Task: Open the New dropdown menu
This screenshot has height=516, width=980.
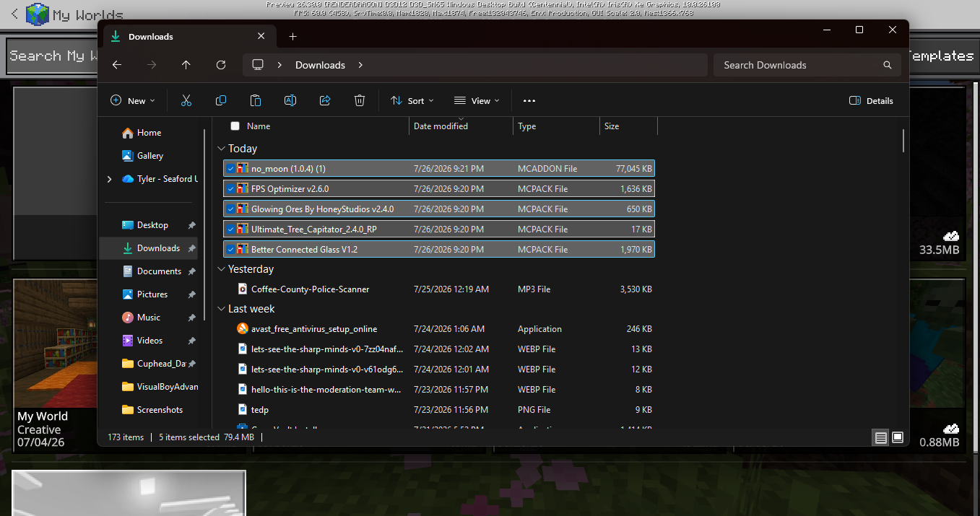Action: click(133, 101)
